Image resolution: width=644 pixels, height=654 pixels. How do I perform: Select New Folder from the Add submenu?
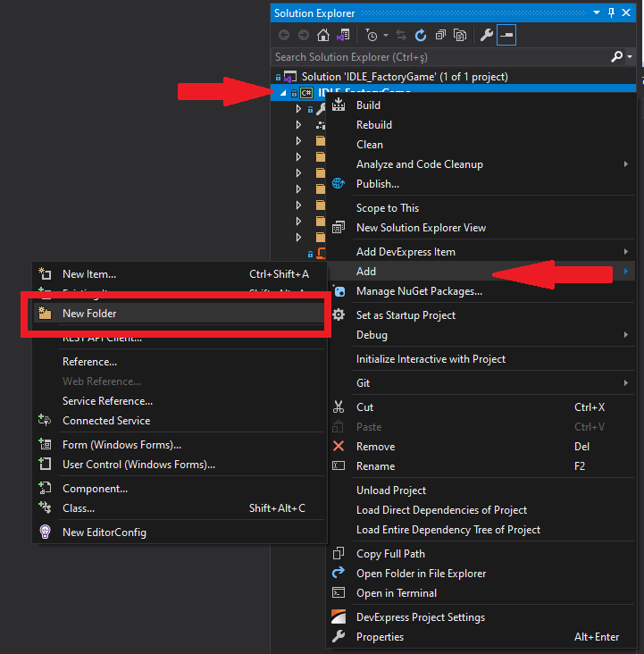89,314
